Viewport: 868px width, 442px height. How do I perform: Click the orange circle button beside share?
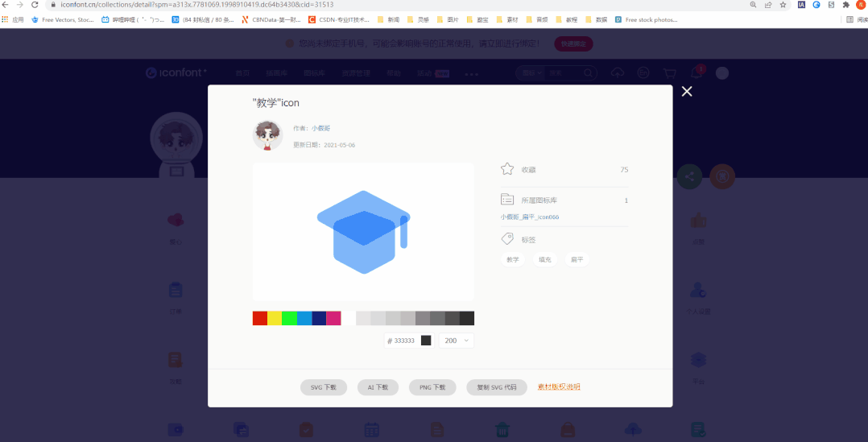coord(722,176)
